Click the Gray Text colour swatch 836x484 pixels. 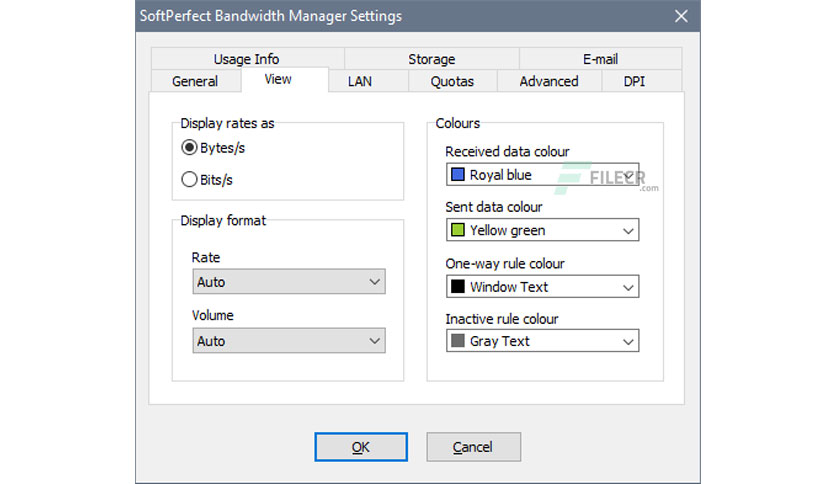[457, 341]
